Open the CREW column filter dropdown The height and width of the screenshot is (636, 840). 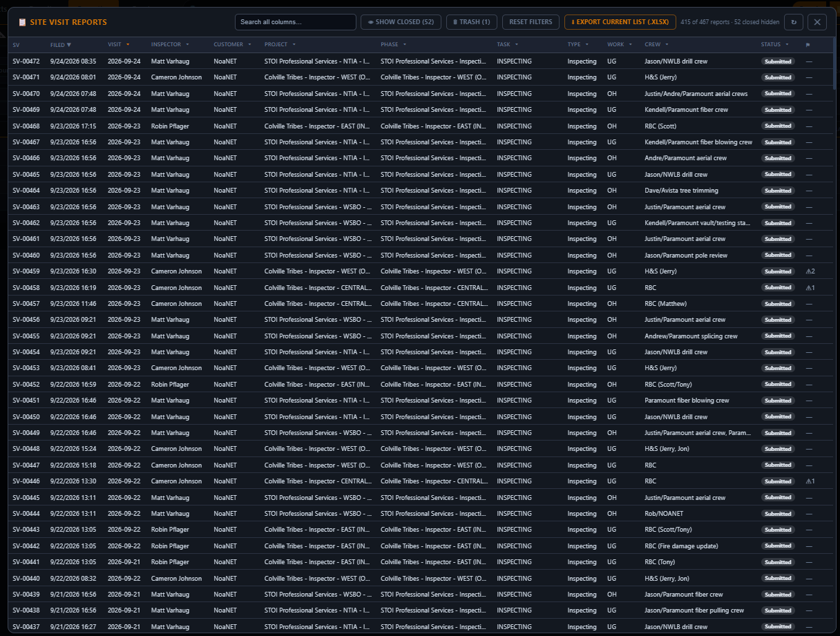click(x=667, y=45)
